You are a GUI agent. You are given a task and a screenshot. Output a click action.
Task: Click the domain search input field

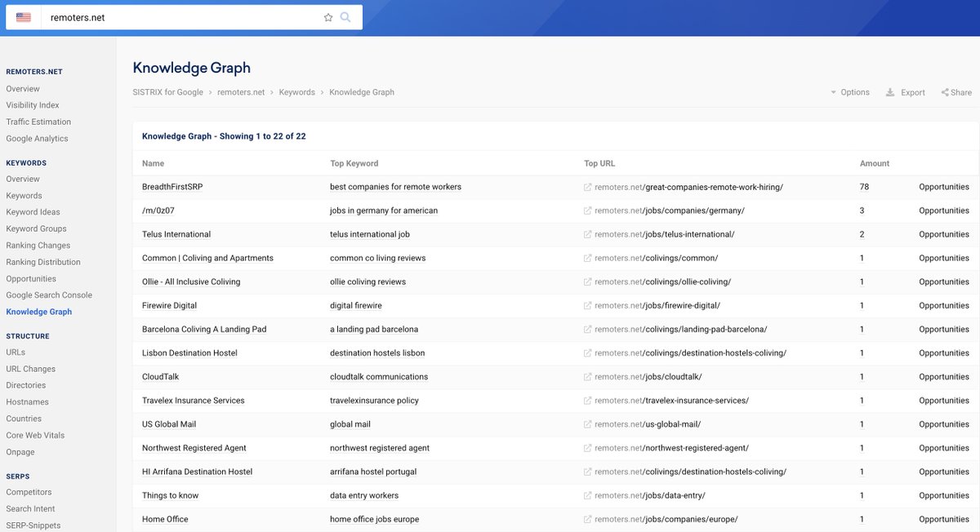184,17
